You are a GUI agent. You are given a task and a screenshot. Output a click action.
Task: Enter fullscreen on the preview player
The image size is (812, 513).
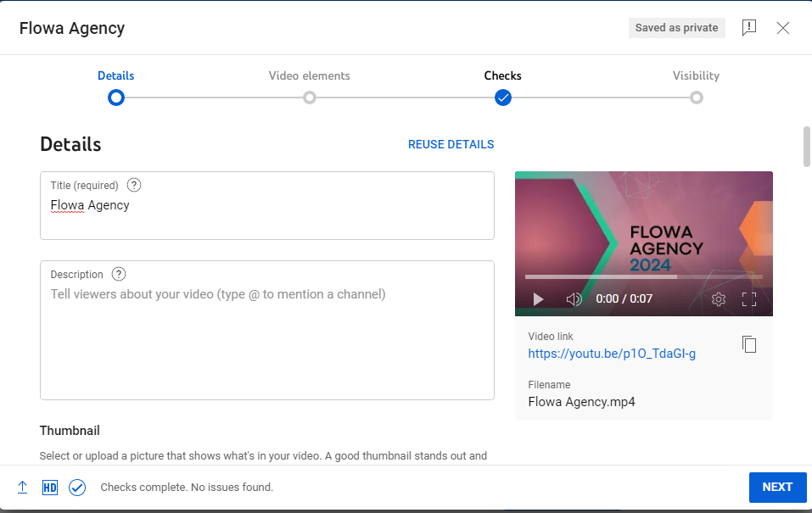coord(749,298)
